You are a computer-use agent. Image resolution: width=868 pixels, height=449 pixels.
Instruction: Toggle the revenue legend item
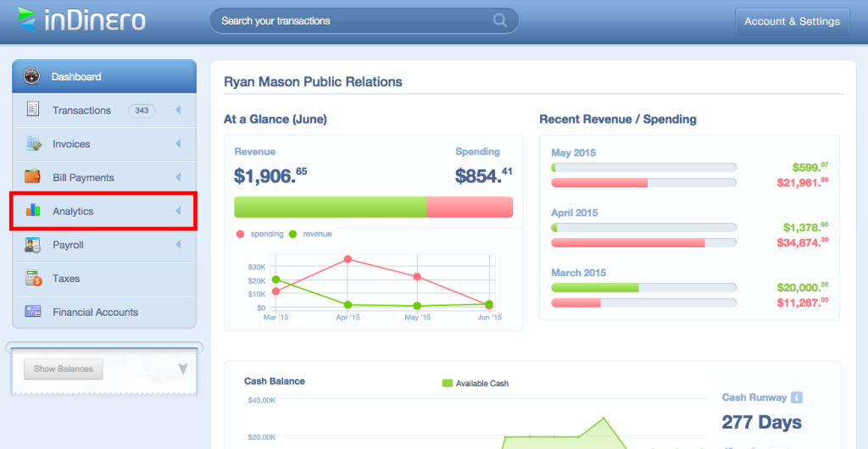point(310,234)
